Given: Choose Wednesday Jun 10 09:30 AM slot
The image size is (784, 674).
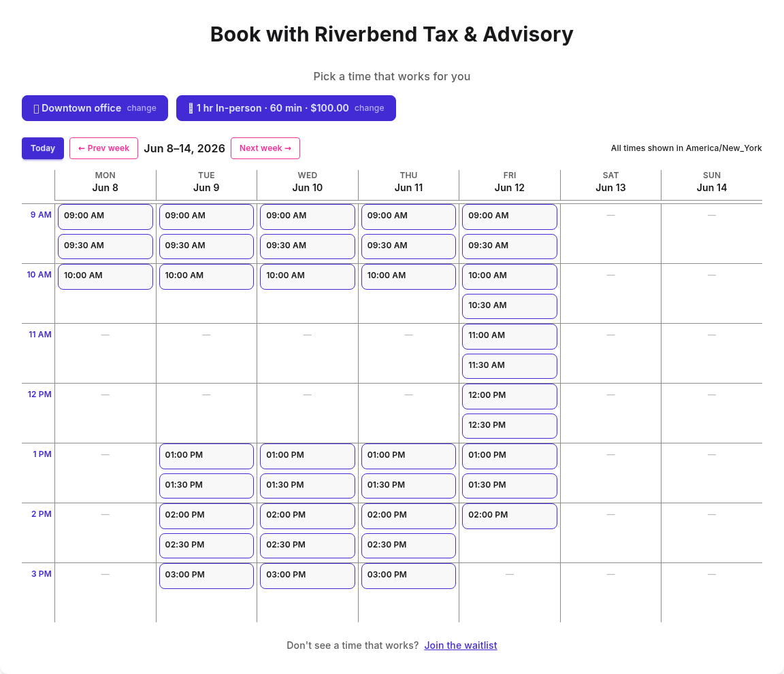Looking at the screenshot, I should click(x=308, y=246).
